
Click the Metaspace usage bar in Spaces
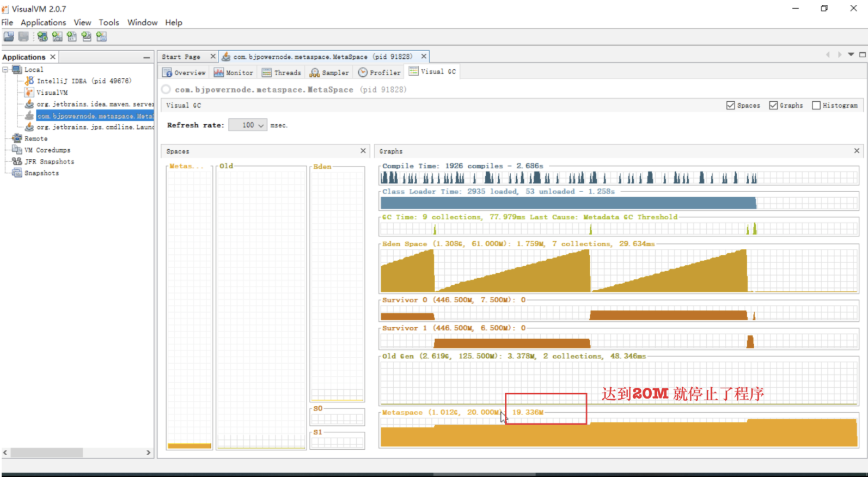point(190,446)
